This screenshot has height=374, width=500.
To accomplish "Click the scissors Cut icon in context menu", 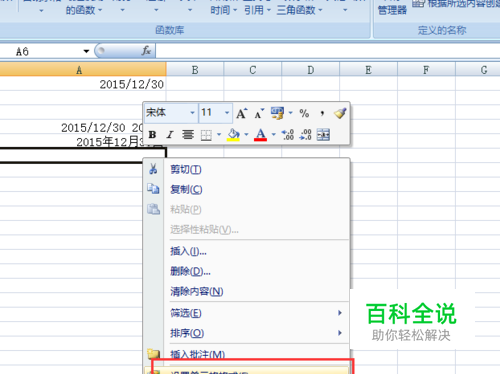I will coord(153,169).
